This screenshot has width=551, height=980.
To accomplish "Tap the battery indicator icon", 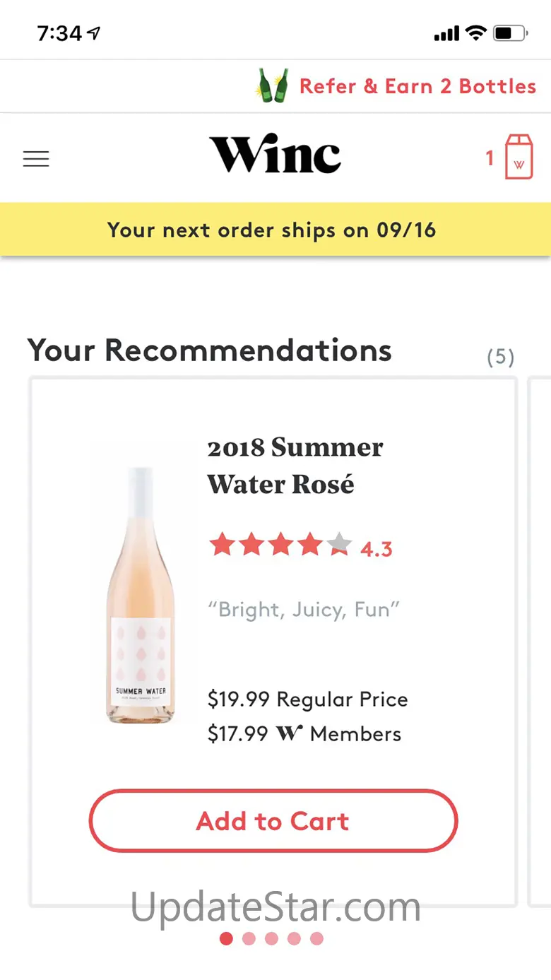I will pyautogui.click(x=510, y=33).
